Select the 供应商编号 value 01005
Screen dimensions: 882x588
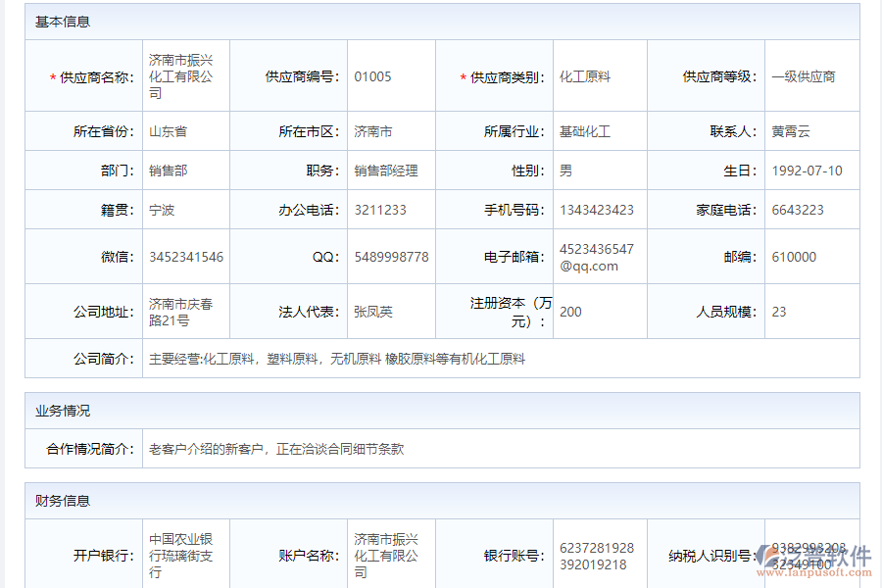[x=391, y=73]
